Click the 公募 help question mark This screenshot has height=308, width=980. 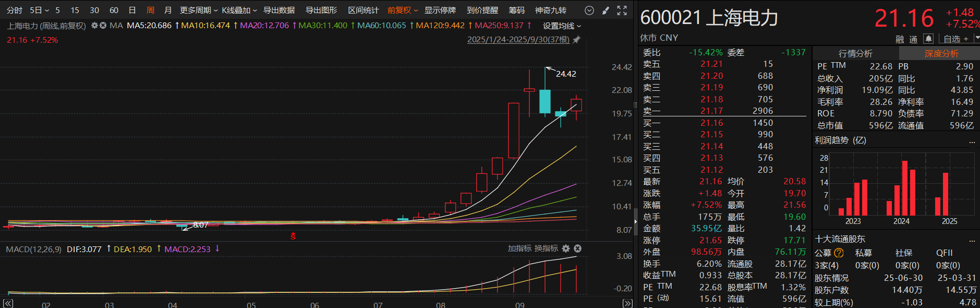839,253
